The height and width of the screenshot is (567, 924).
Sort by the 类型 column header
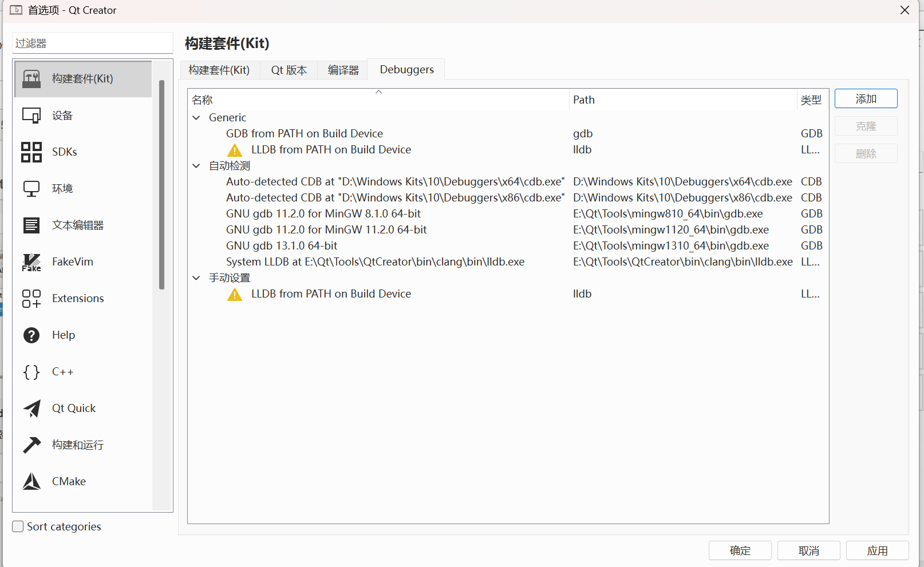812,100
